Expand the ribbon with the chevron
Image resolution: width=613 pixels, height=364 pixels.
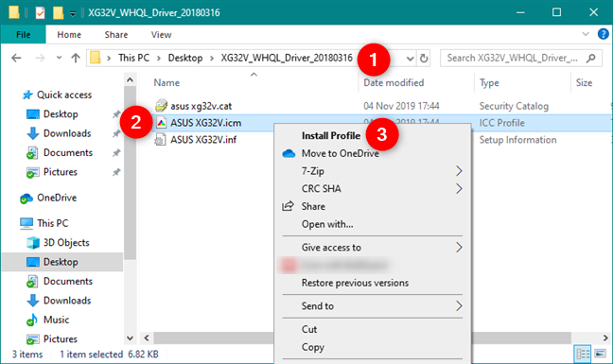tap(586, 34)
